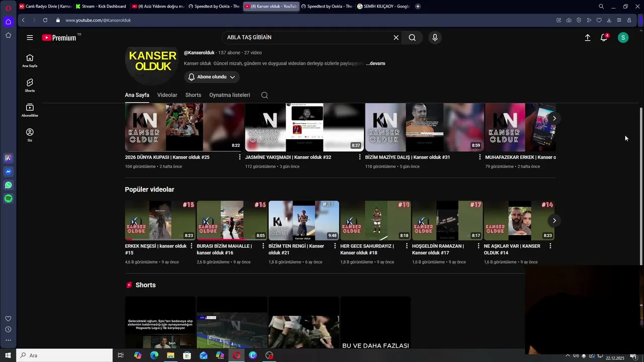Screen dimensions: 644x362
Task: Open the Opera tab search magnifier
Action: [x=601, y=7]
